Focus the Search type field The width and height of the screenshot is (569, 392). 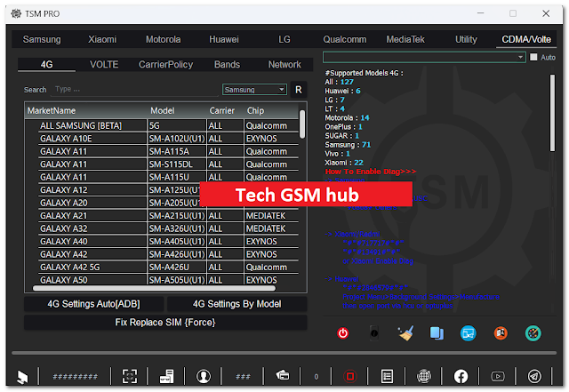(x=134, y=89)
